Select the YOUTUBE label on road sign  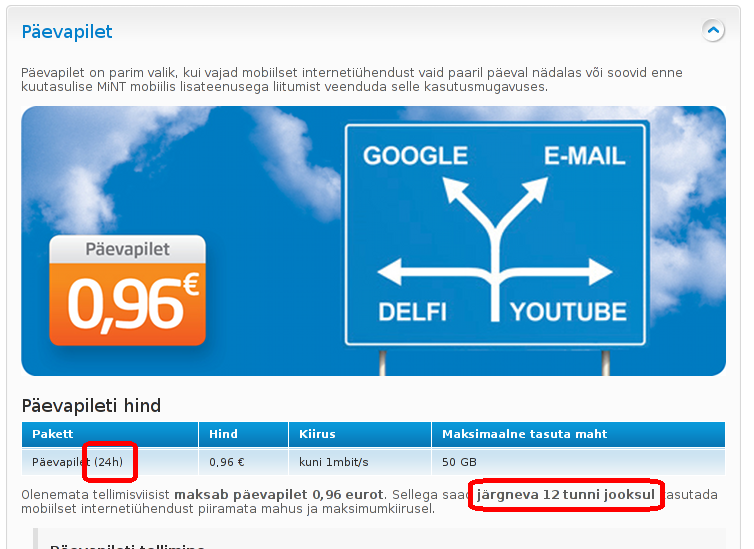(x=568, y=312)
